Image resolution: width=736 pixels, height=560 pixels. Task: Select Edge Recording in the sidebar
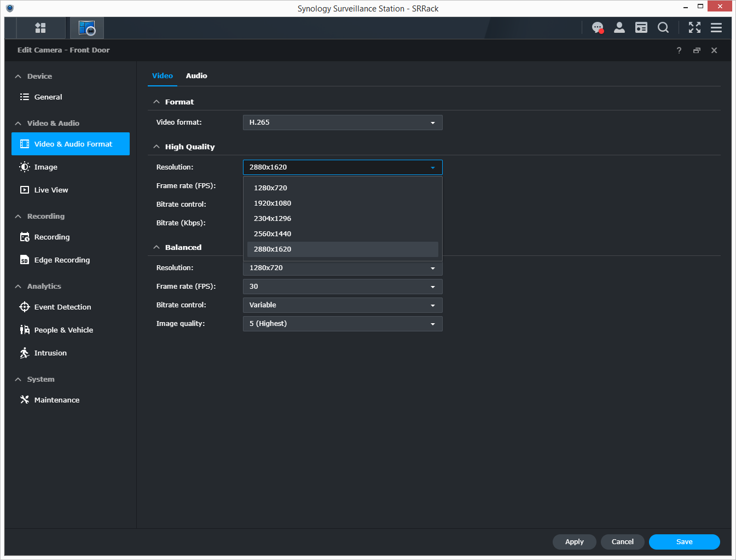pyautogui.click(x=71, y=260)
